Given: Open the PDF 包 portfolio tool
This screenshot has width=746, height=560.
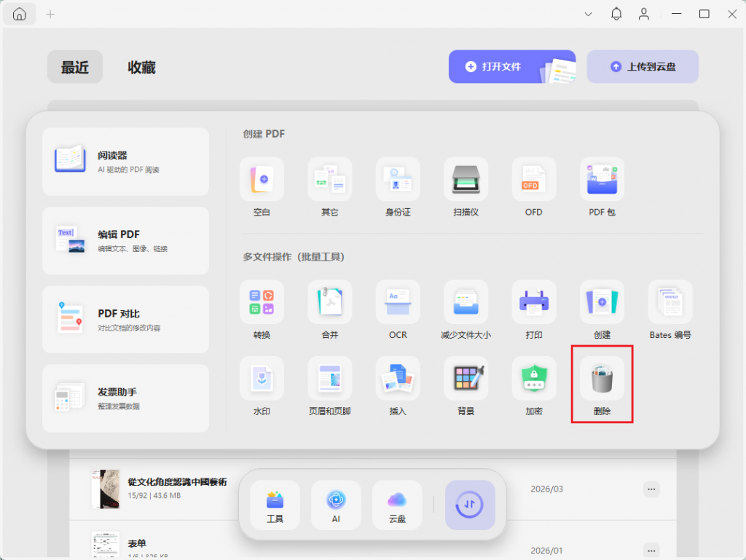Looking at the screenshot, I should pos(602,179).
